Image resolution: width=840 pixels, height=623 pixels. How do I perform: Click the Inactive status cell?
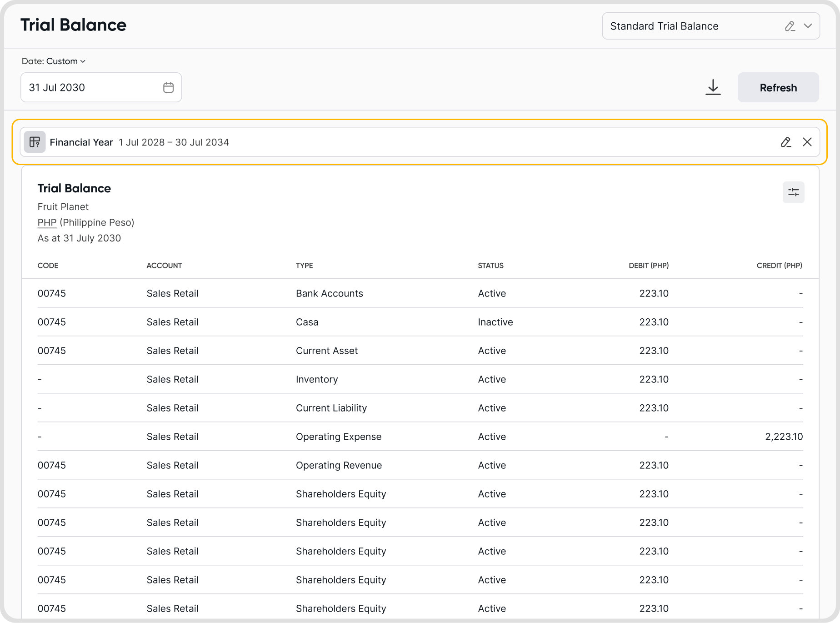tap(495, 322)
